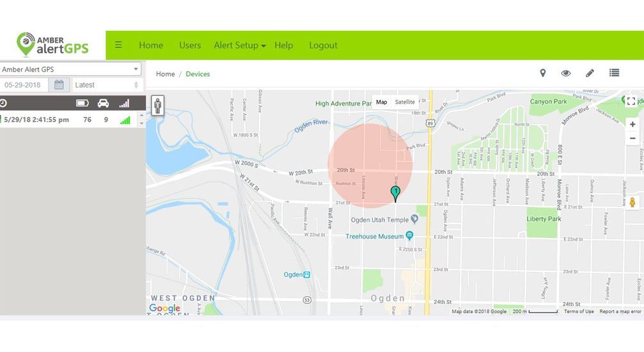This screenshot has width=644, height=352.
Task: Switch to Satellite view type
Action: pyautogui.click(x=405, y=102)
